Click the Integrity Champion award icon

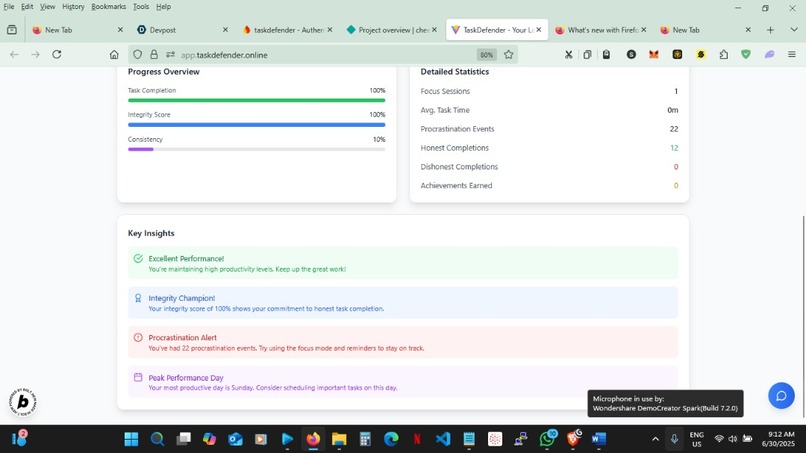138,298
